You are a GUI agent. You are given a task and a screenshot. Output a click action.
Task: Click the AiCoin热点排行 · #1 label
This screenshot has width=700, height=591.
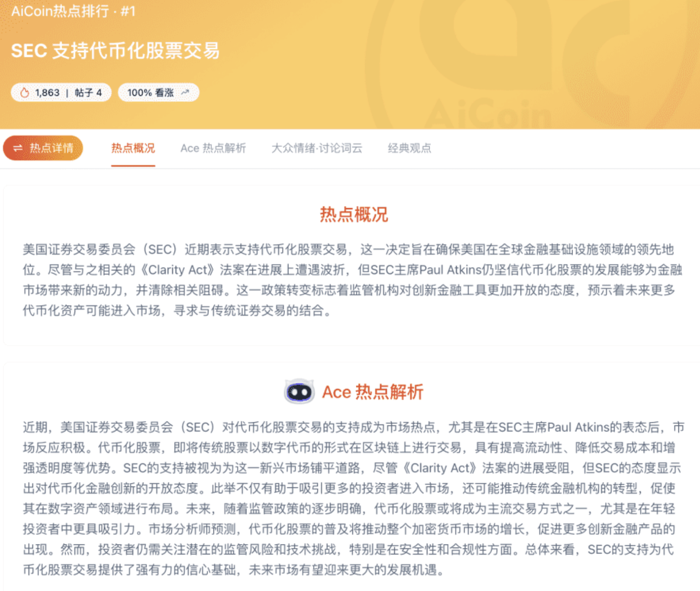[x=73, y=11]
